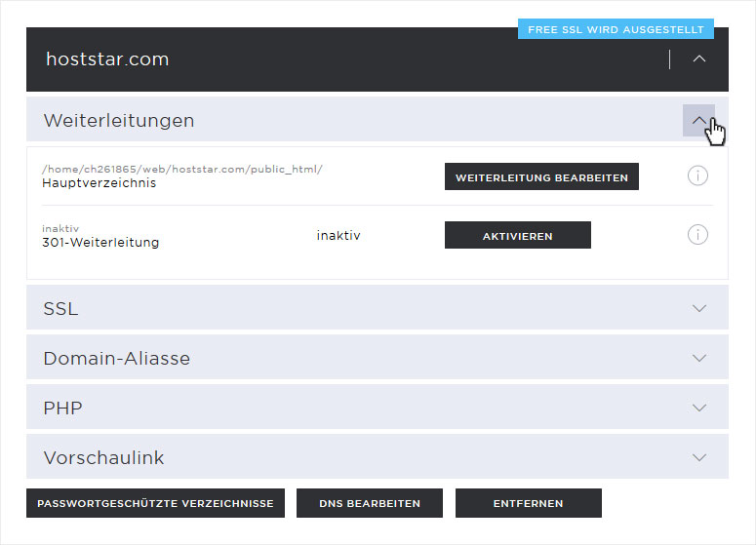Open Passwortgeschützte Verzeichnisse
Screen dimensions: 756x545
pyautogui.click(x=155, y=503)
